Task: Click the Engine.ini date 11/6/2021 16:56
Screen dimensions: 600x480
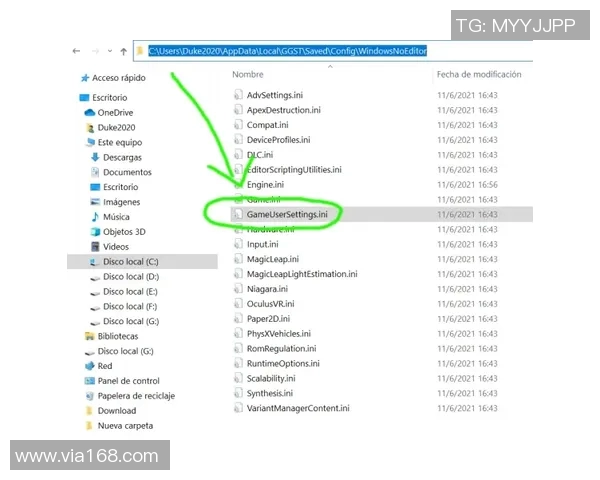Action: [467, 185]
